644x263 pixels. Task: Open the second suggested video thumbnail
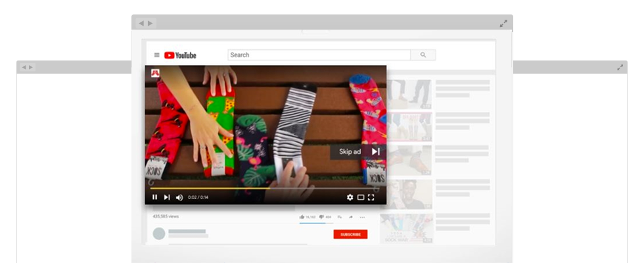(x=409, y=127)
